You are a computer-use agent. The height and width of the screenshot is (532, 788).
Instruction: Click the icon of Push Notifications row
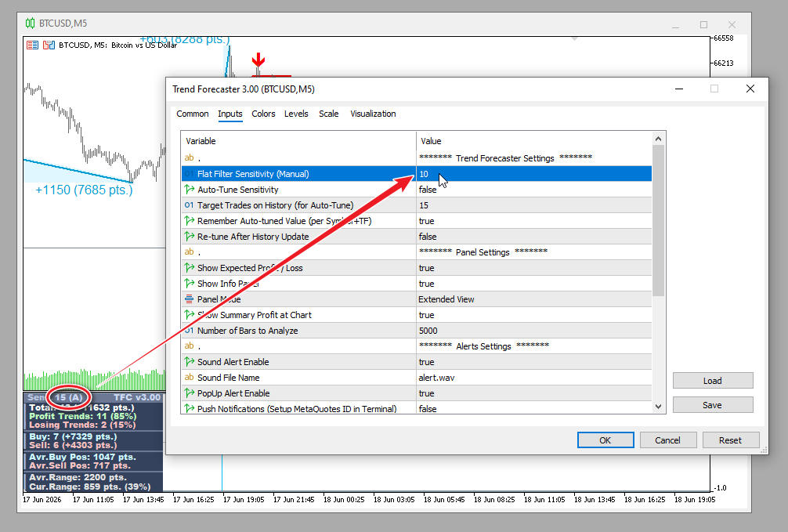point(189,408)
